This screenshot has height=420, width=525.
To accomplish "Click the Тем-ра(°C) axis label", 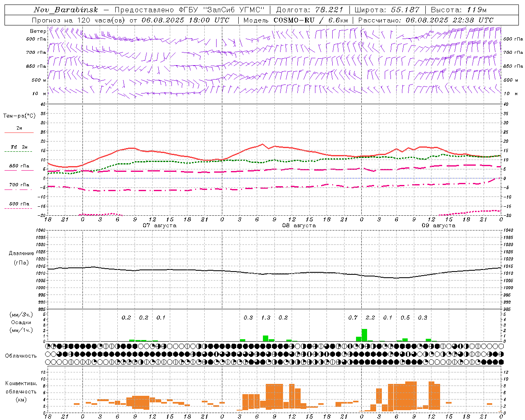I will [19, 116].
